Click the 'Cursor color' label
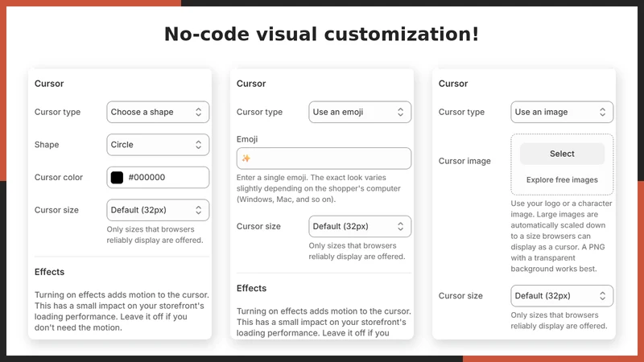 point(59,177)
